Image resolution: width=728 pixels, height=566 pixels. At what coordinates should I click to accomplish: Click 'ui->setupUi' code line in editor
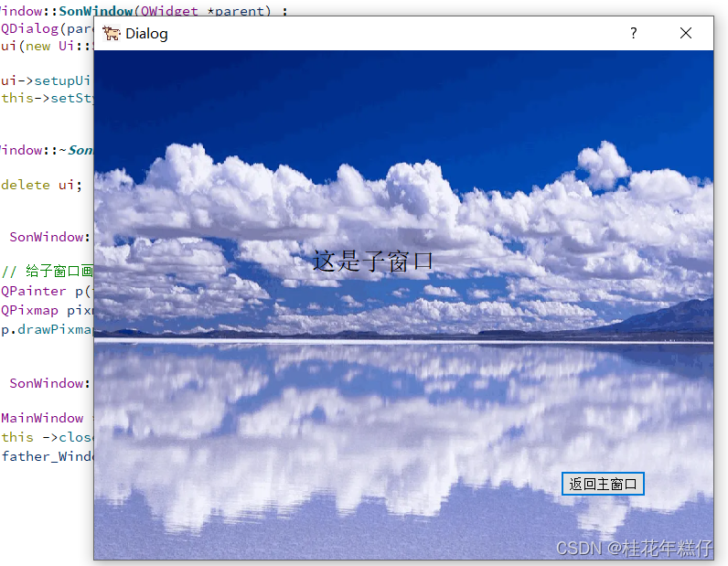(46, 80)
